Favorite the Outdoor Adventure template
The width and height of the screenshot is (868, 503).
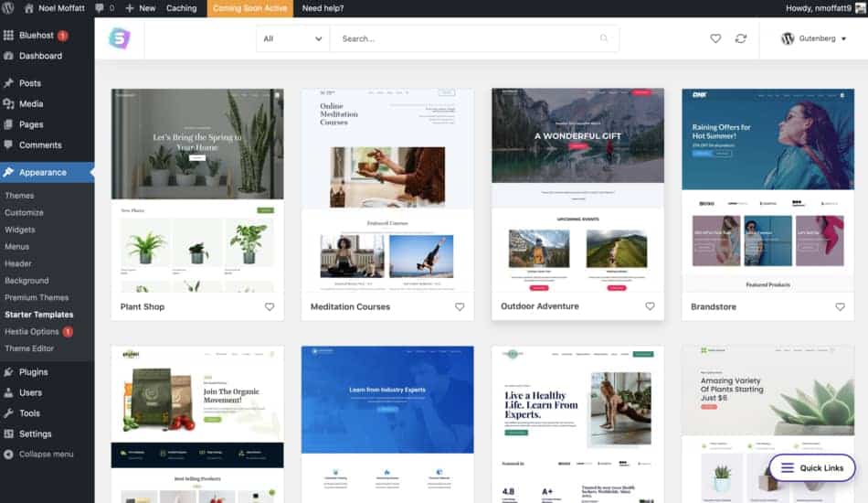650,305
